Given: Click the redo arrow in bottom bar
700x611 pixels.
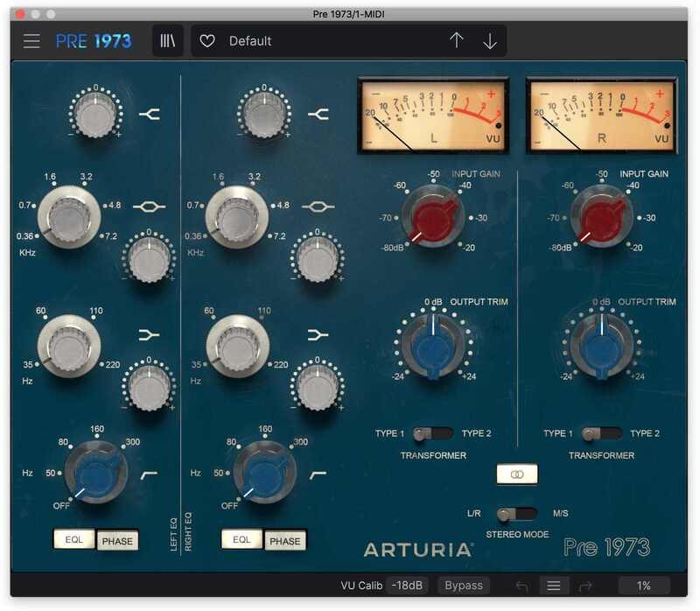Looking at the screenshot, I should point(585,586).
